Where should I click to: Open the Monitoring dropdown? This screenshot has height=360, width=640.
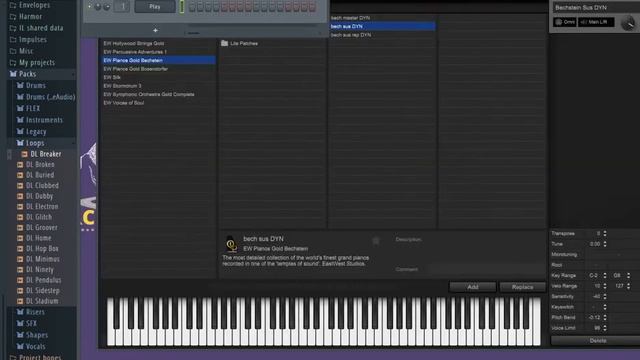click(x=612, y=254)
